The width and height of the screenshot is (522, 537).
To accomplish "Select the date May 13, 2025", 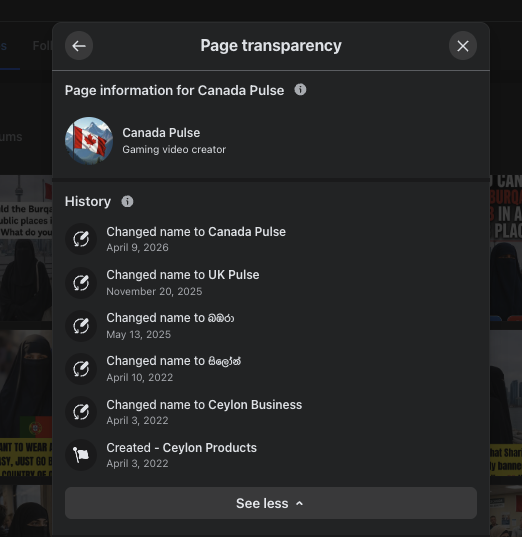I will 138,335.
